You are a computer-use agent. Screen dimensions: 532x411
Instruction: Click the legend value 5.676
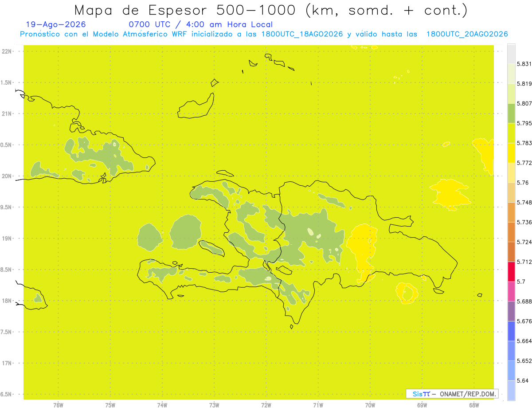524,321
